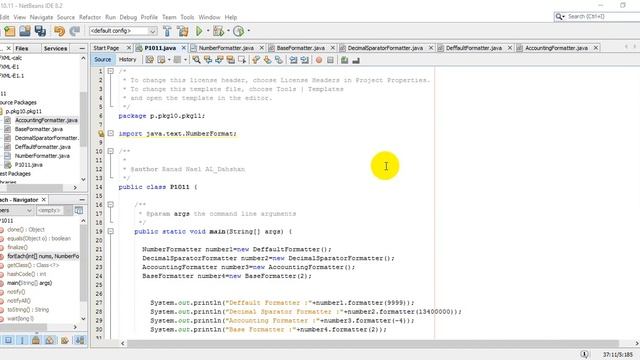640x360 pixels.
Task: Click Find Previous Occurrence icon
Action: coord(208,60)
